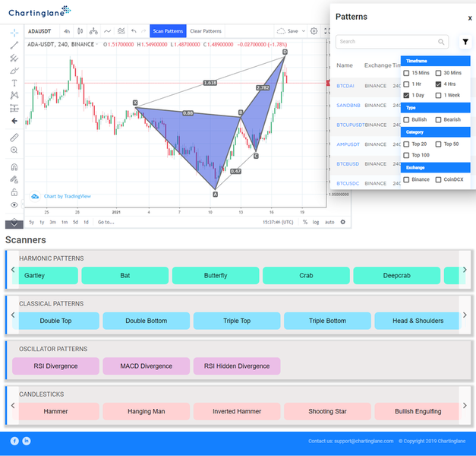Toggle fullscreen chart mode
476x456 pixels.
pyautogui.click(x=327, y=31)
